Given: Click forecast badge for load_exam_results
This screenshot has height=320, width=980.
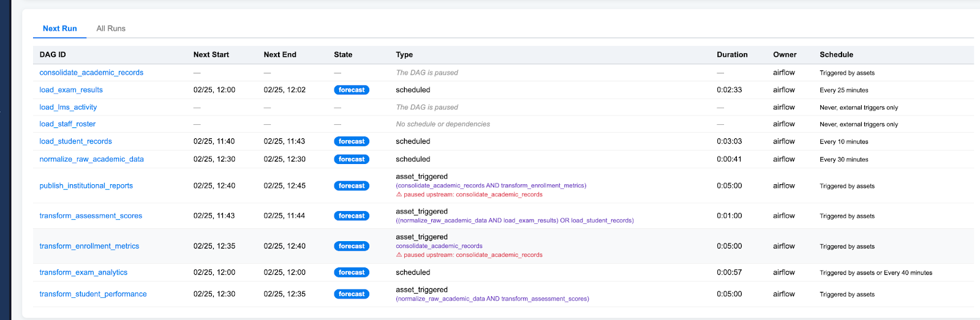Looking at the screenshot, I should 352,90.
